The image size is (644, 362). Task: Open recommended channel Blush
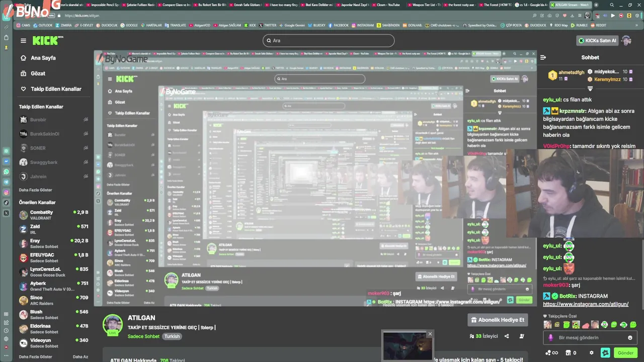pos(53,315)
